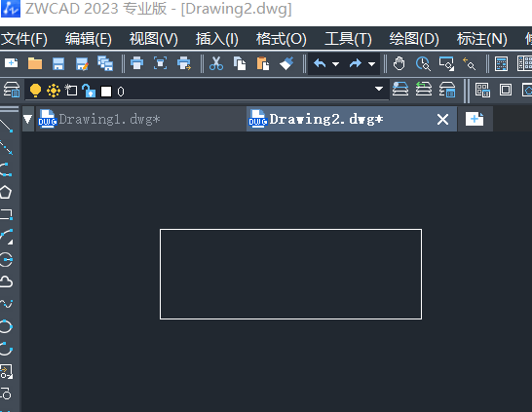This screenshot has height=412, width=532.
Task: Click layer 0 white color swatch
Action: (106, 92)
